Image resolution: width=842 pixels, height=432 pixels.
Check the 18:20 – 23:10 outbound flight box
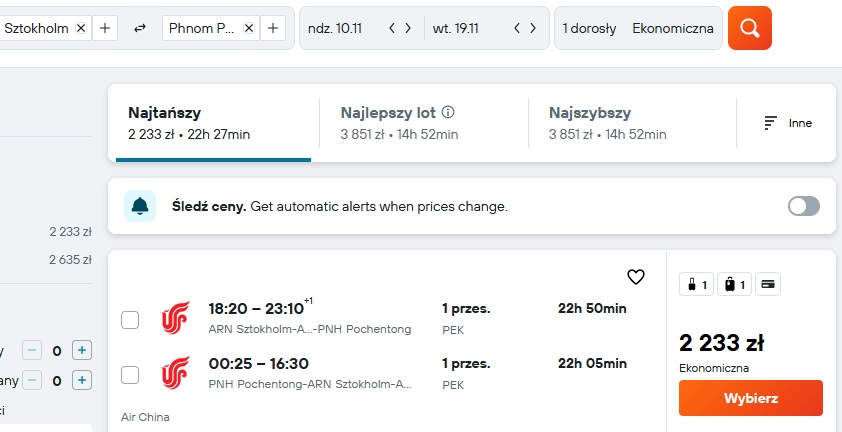(x=130, y=320)
